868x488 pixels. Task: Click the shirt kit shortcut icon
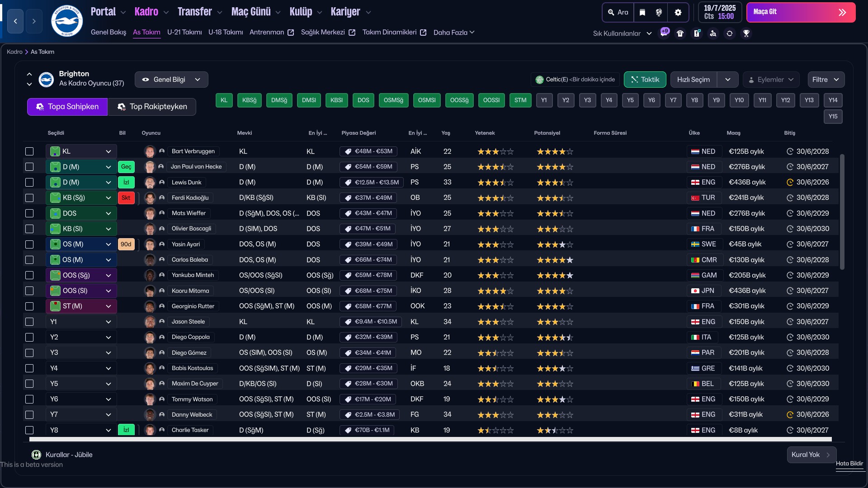[x=680, y=33]
